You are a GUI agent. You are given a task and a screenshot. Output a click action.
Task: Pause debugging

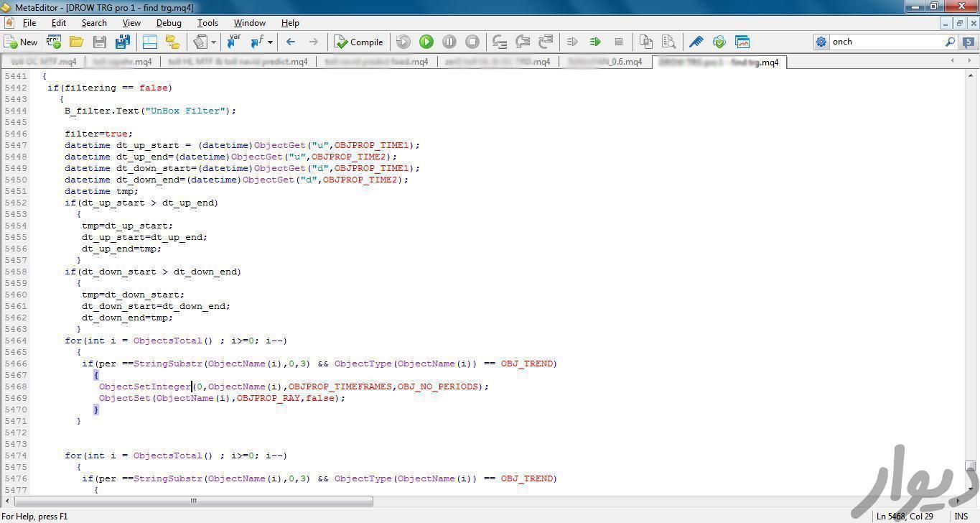click(x=449, y=42)
